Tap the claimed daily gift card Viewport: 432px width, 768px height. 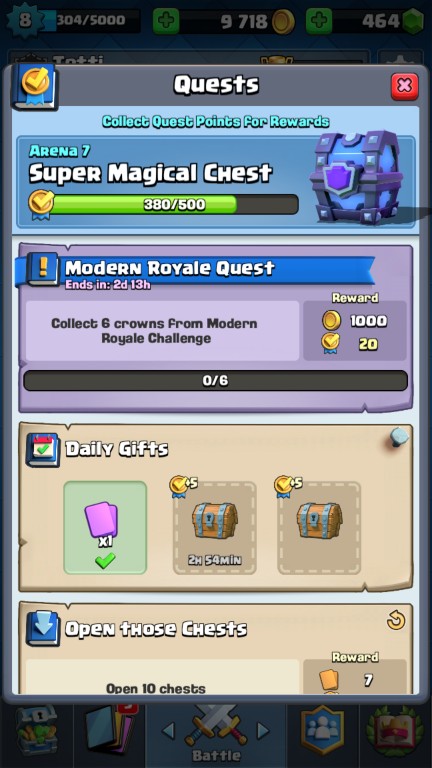pyautogui.click(x=105, y=528)
